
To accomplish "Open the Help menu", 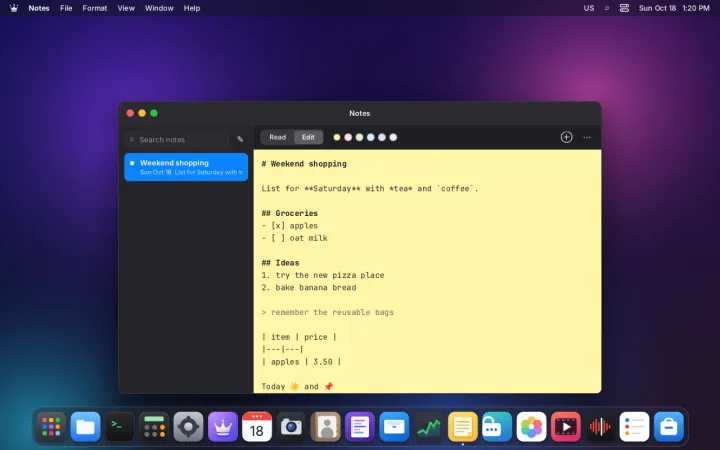I will [191, 8].
